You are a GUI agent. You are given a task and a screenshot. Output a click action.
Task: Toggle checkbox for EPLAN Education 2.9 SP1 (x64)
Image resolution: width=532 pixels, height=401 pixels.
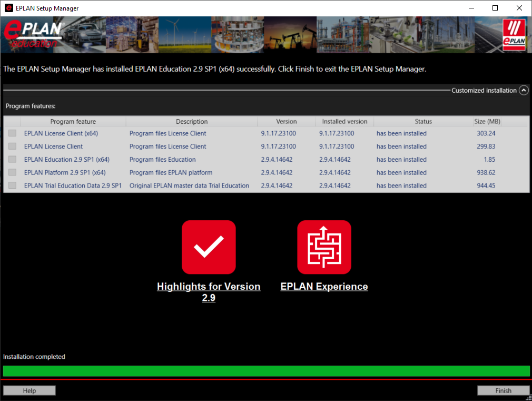(x=12, y=159)
